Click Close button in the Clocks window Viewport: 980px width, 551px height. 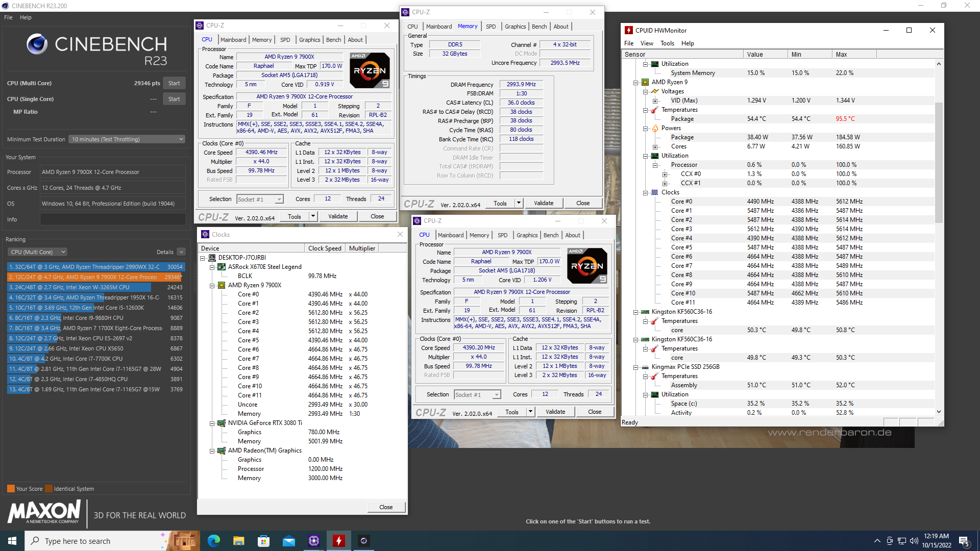point(386,507)
